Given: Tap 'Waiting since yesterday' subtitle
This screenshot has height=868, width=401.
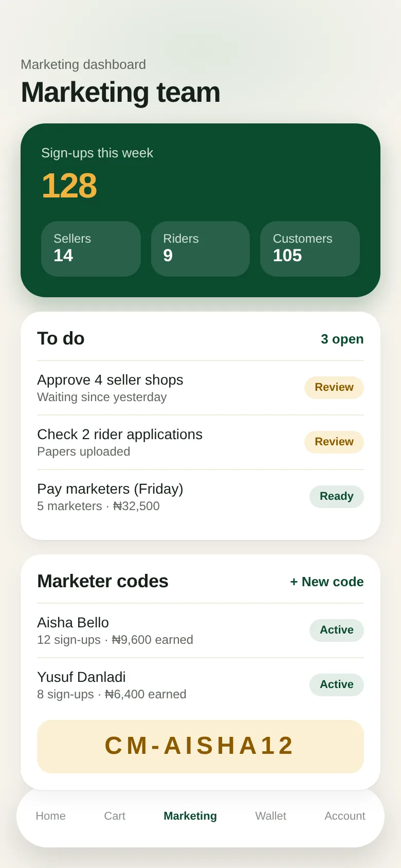Looking at the screenshot, I should [102, 397].
